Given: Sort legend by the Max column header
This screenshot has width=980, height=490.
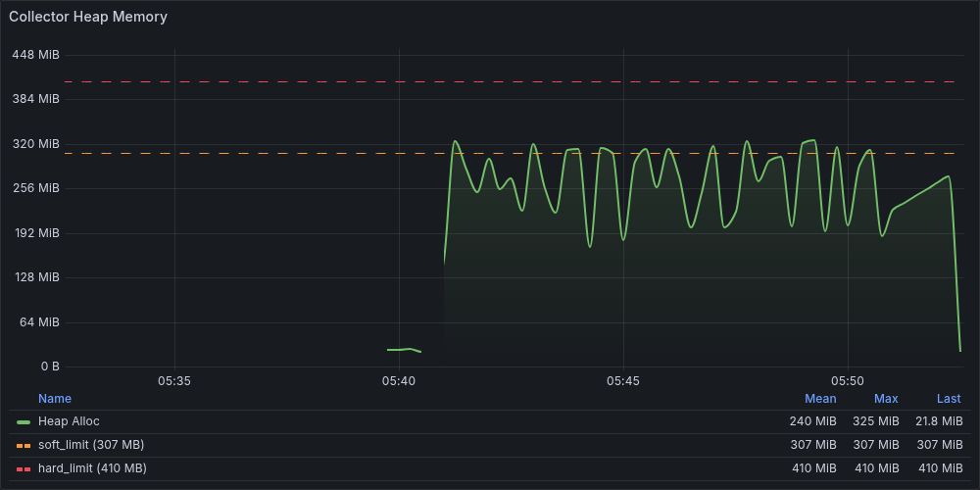Looking at the screenshot, I should click(886, 399).
